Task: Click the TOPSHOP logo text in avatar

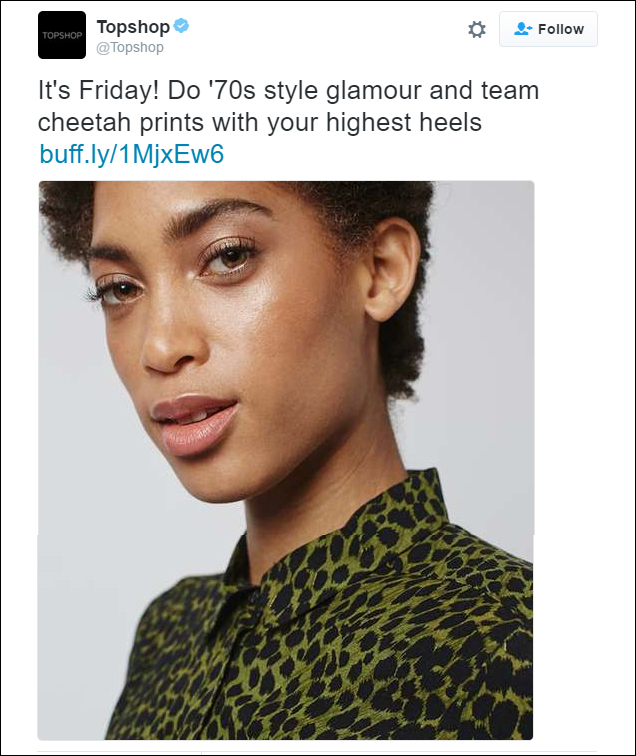Action: [62, 35]
